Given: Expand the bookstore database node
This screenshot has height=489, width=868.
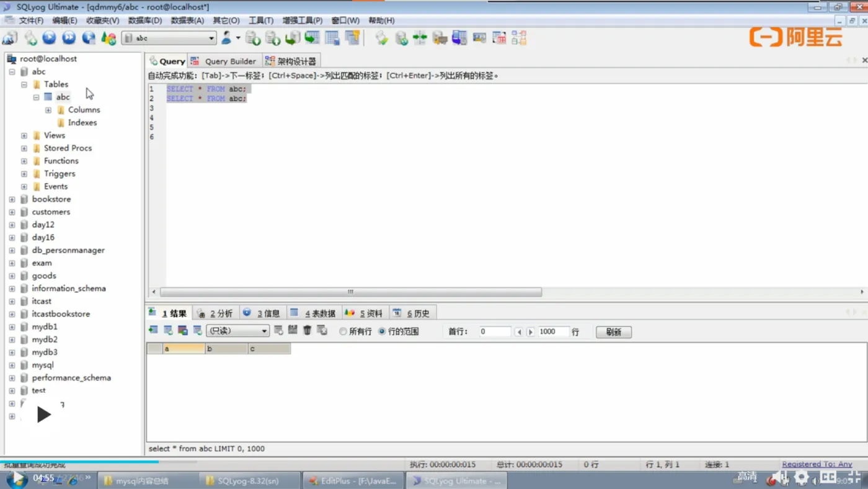Looking at the screenshot, I should (12, 199).
